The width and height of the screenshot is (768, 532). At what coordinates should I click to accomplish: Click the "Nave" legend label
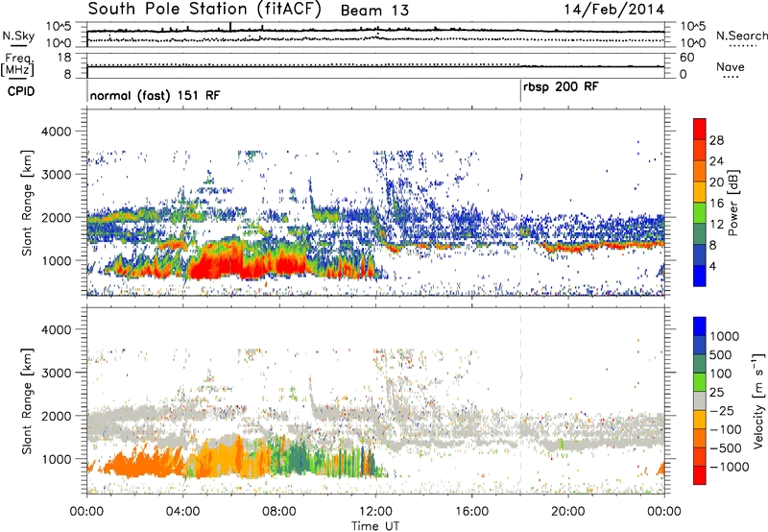click(x=731, y=66)
